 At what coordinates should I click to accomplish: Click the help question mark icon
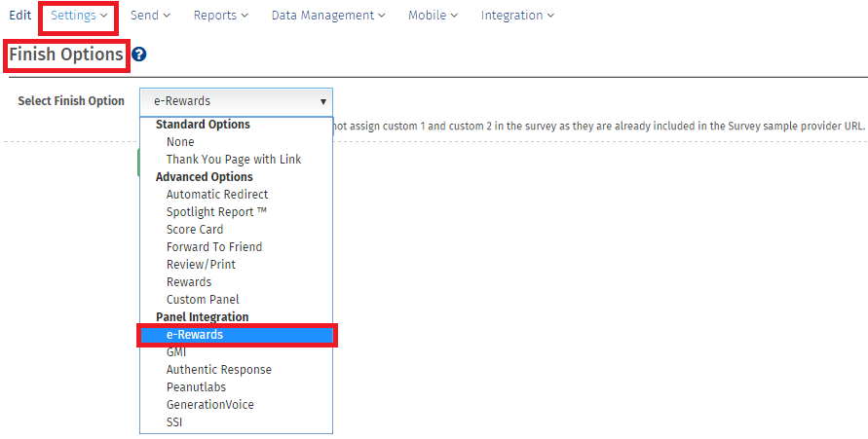(139, 55)
